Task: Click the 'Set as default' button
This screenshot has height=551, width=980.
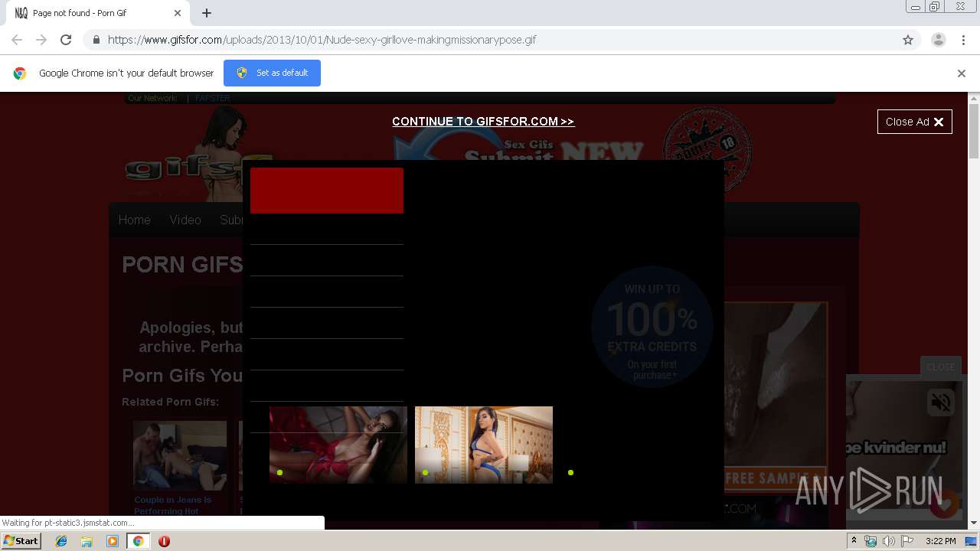Action: pos(272,73)
